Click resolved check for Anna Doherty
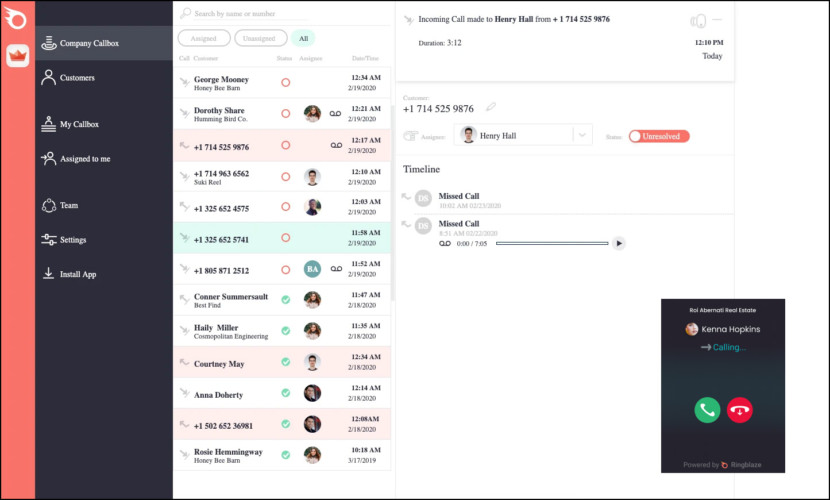The width and height of the screenshot is (830, 500). tap(285, 393)
